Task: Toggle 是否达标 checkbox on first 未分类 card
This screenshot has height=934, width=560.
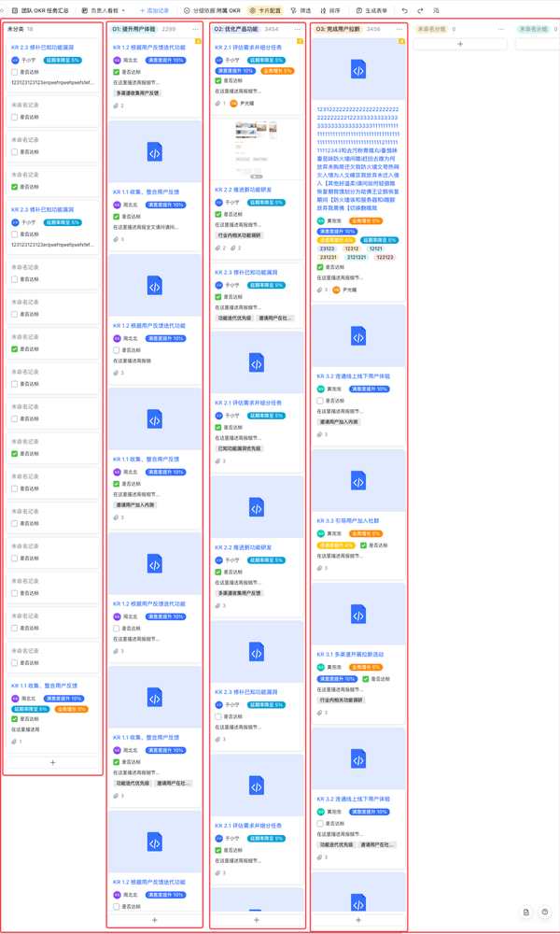Action: click(x=14, y=72)
